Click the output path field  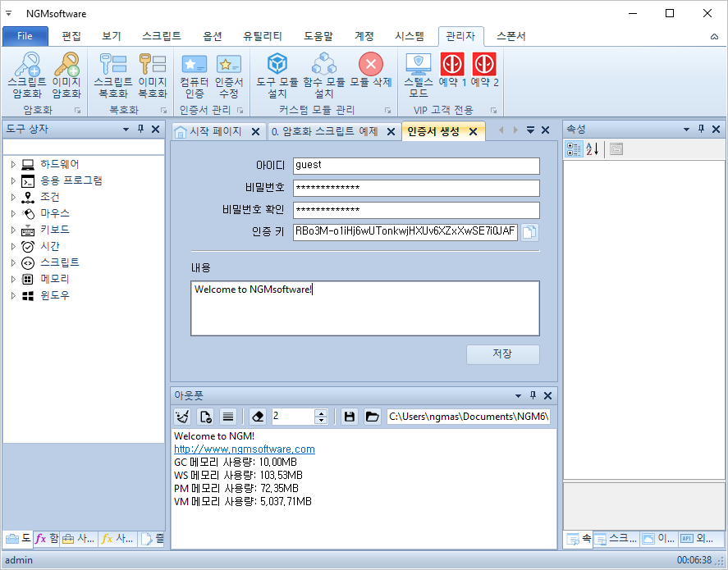click(x=469, y=417)
